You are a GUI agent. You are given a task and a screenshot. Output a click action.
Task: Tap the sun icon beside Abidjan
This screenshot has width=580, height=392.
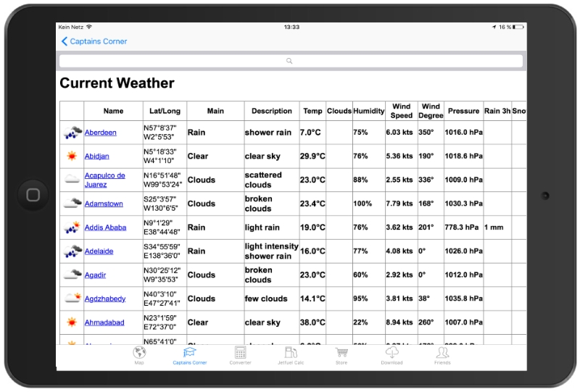(x=72, y=156)
